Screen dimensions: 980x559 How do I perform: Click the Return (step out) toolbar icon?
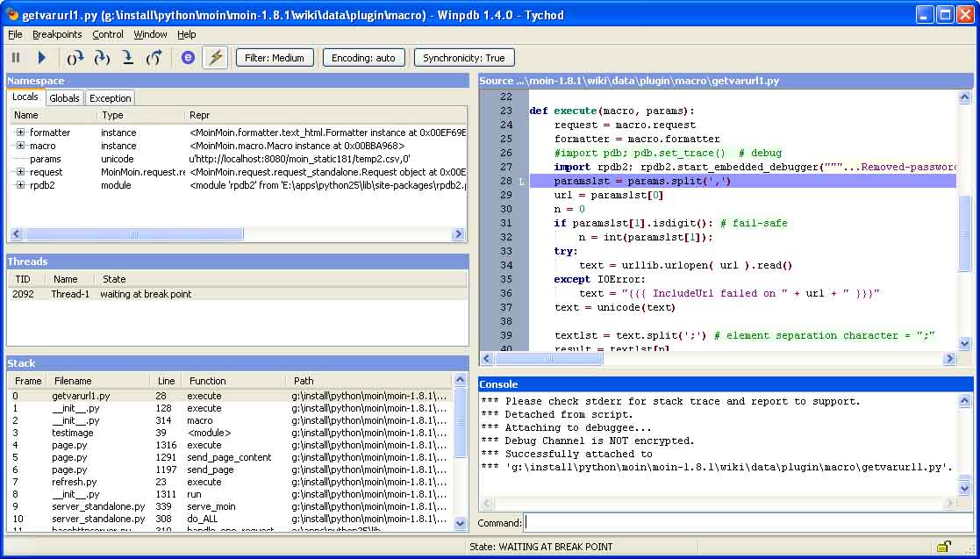point(154,58)
